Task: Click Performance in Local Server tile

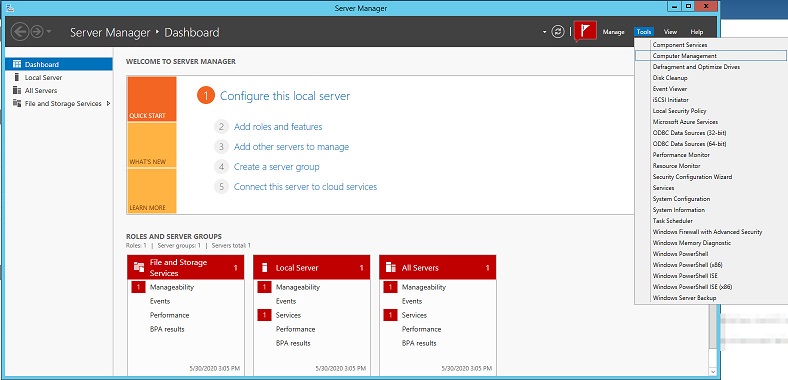Action: coord(296,329)
